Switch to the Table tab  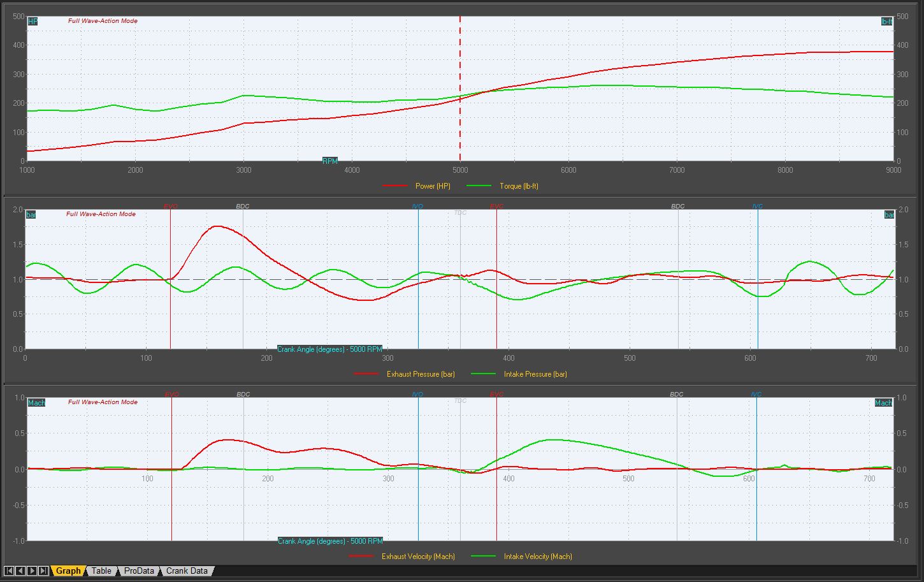point(101,571)
